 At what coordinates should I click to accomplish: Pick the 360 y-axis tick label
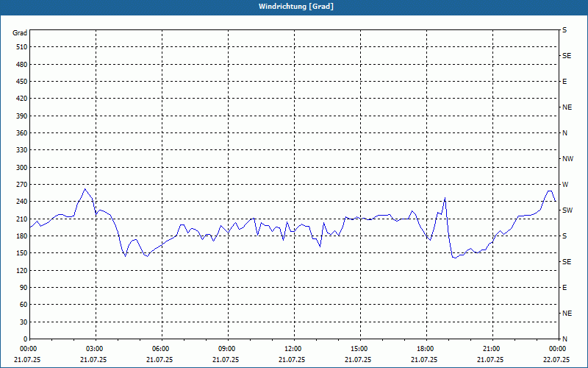click(x=22, y=133)
